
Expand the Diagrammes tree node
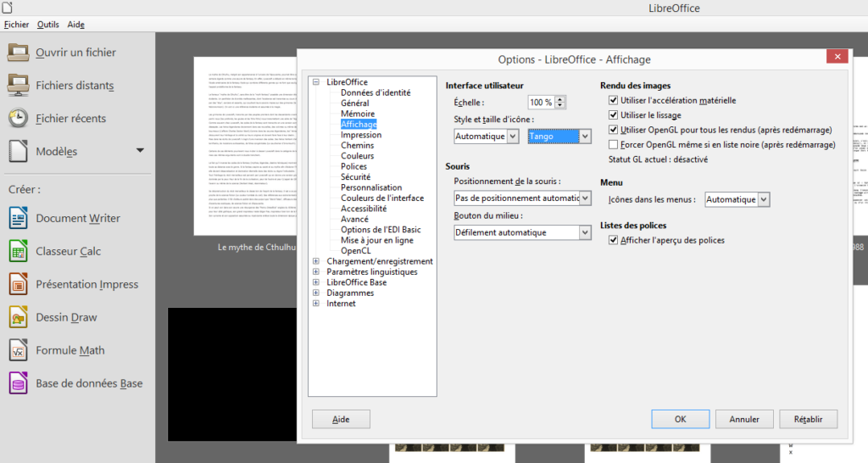tap(316, 293)
